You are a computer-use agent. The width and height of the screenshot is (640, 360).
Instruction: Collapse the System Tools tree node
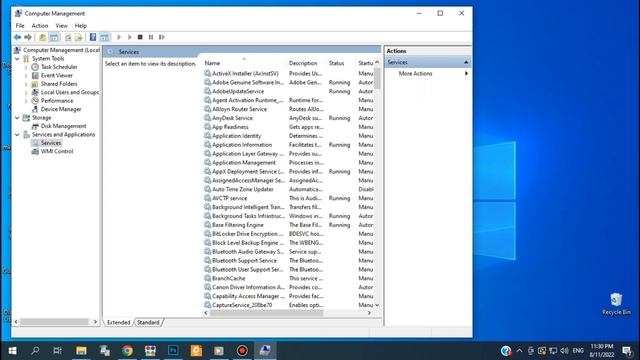(x=17, y=59)
